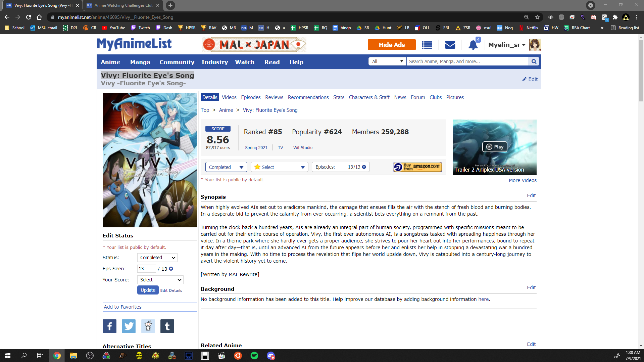Viewport: 644px width, 362px height.
Task: Expand the Myelin_sr account menu
Action: (507, 45)
